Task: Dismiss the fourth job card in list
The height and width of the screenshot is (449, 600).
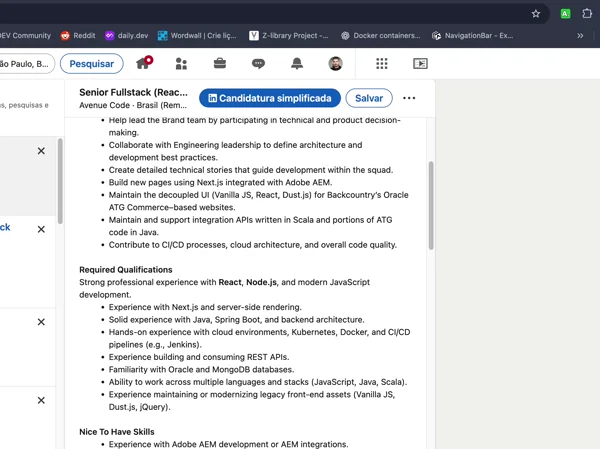Action: (x=41, y=400)
